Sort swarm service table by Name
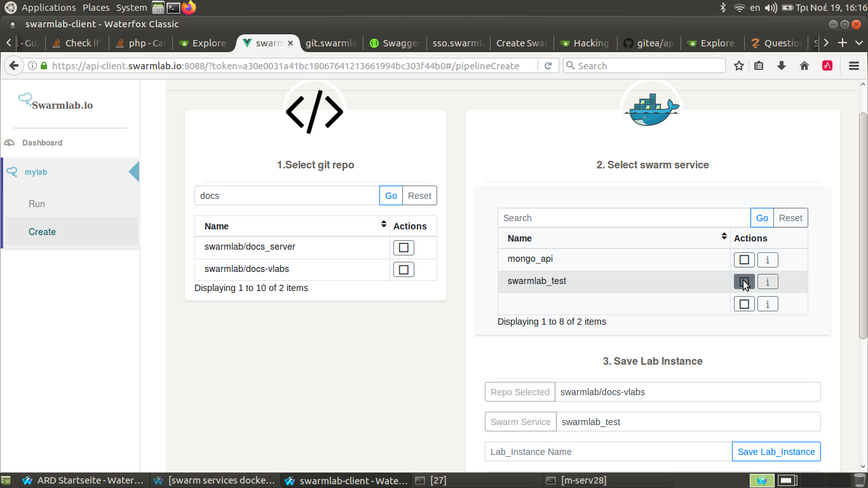This screenshot has width=868, height=488. (x=614, y=238)
